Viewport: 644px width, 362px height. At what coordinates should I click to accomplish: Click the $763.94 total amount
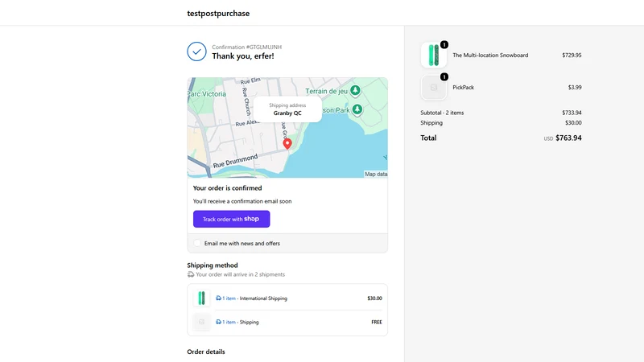(x=568, y=138)
